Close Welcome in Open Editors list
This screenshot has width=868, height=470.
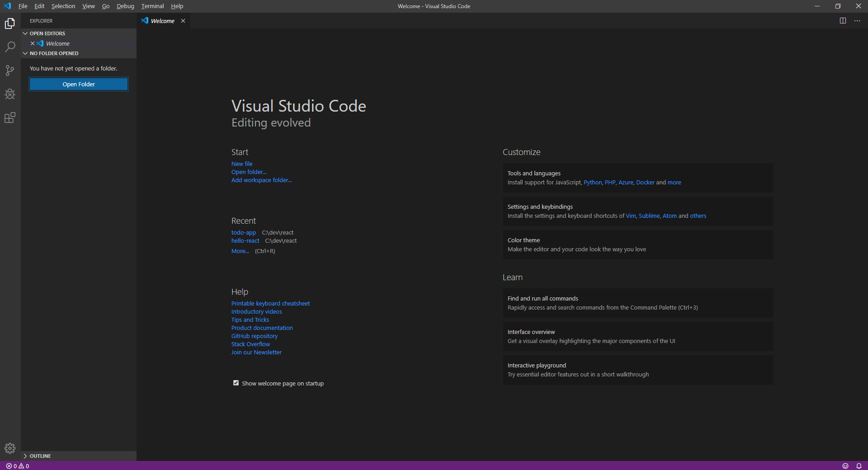click(x=33, y=43)
